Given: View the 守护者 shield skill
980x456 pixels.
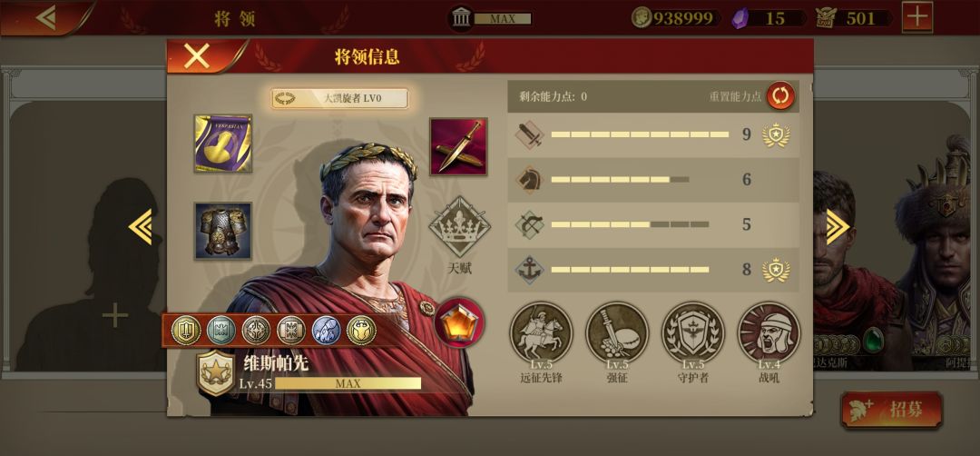Looking at the screenshot, I should [x=693, y=332].
